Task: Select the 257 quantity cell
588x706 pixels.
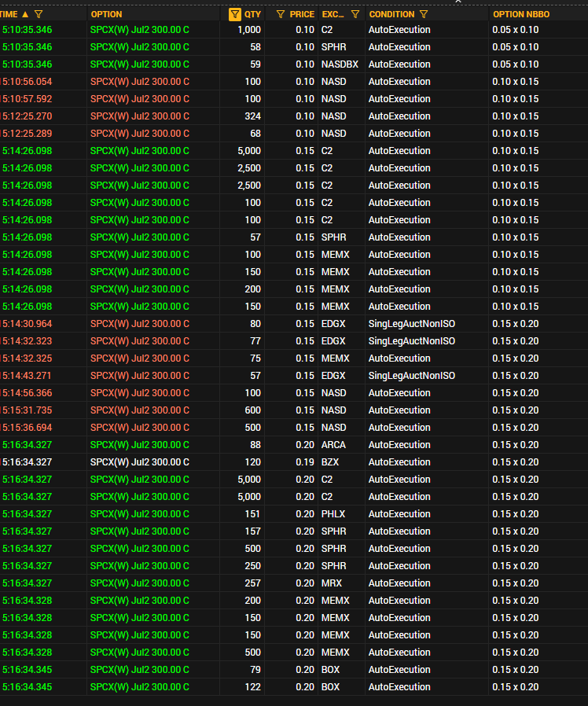Action: point(252,583)
